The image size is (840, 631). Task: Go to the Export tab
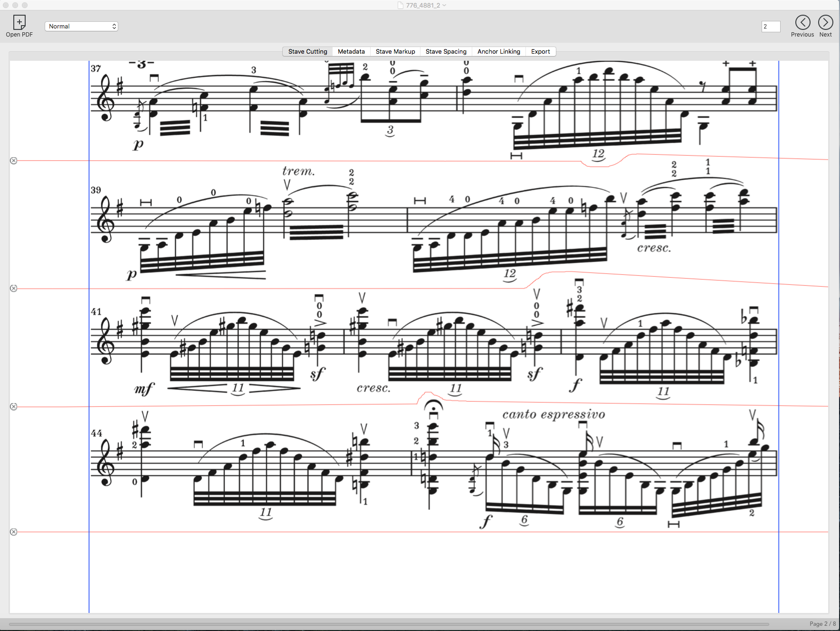540,52
